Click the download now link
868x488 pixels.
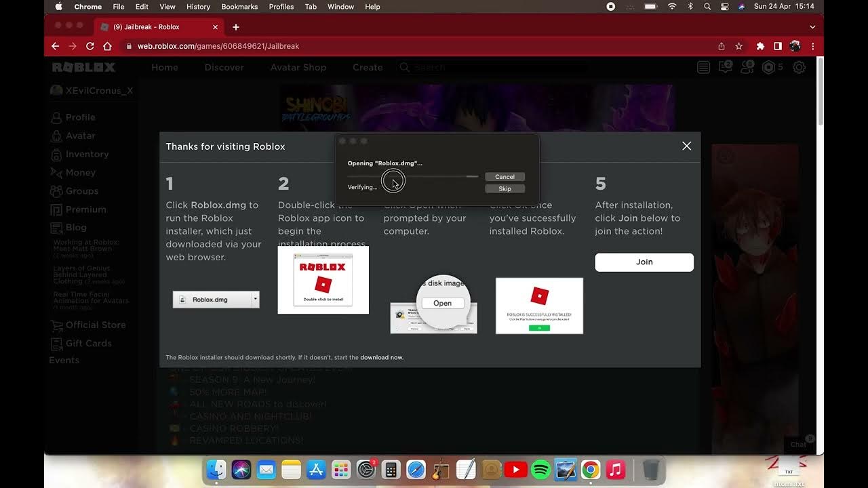[382, 357]
